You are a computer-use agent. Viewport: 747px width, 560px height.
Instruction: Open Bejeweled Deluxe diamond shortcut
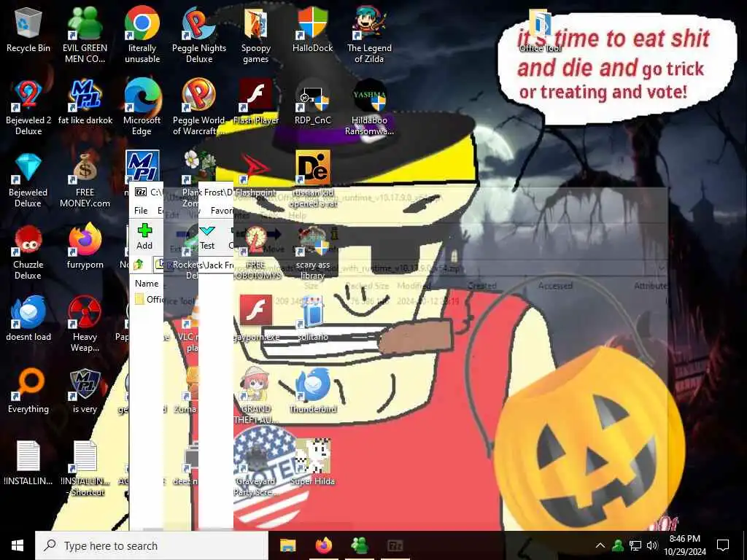point(28,180)
